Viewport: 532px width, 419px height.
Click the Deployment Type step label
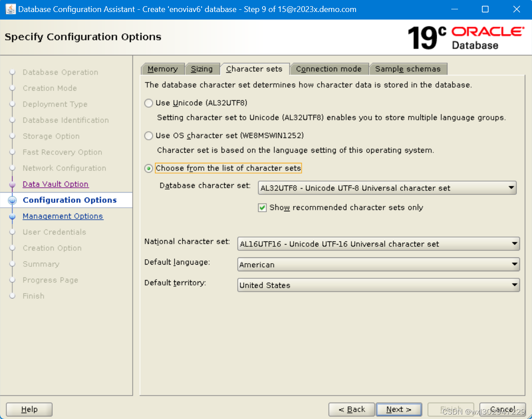point(55,104)
